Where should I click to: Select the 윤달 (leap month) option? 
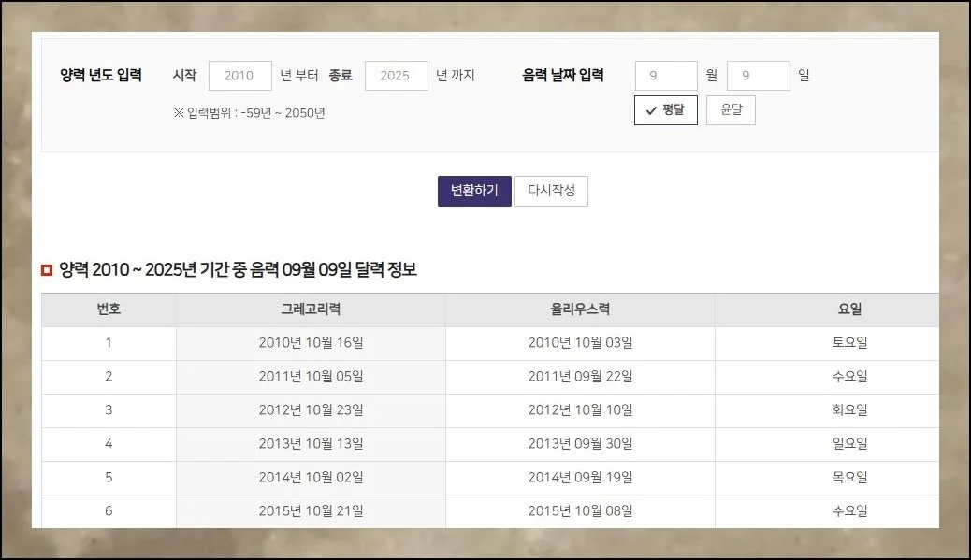click(731, 110)
